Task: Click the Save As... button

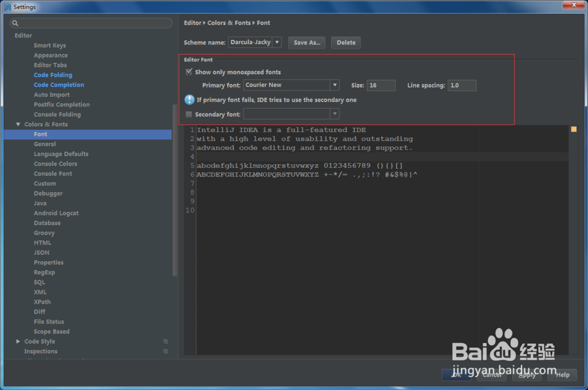Action: 307,43
